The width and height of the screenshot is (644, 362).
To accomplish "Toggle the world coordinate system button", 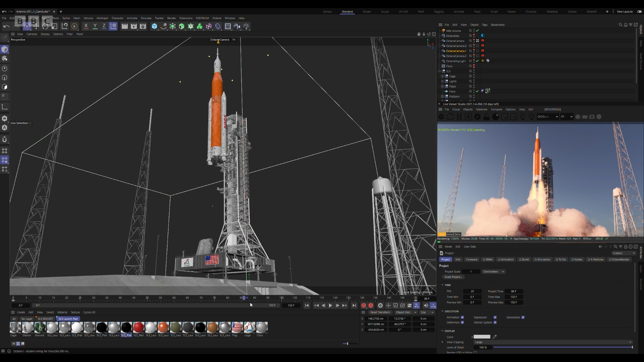I will click(x=113, y=26).
